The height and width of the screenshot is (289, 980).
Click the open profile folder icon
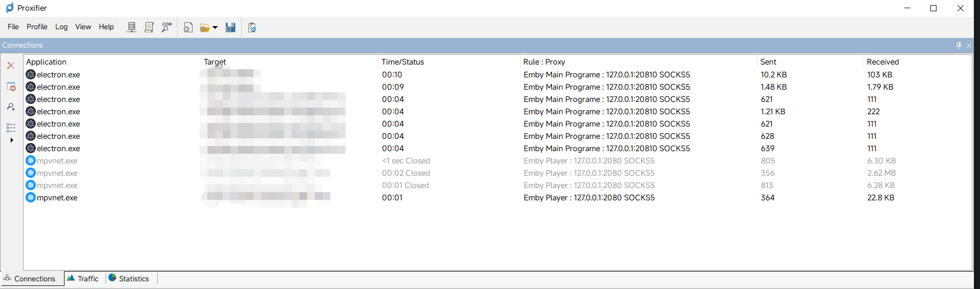point(205,28)
